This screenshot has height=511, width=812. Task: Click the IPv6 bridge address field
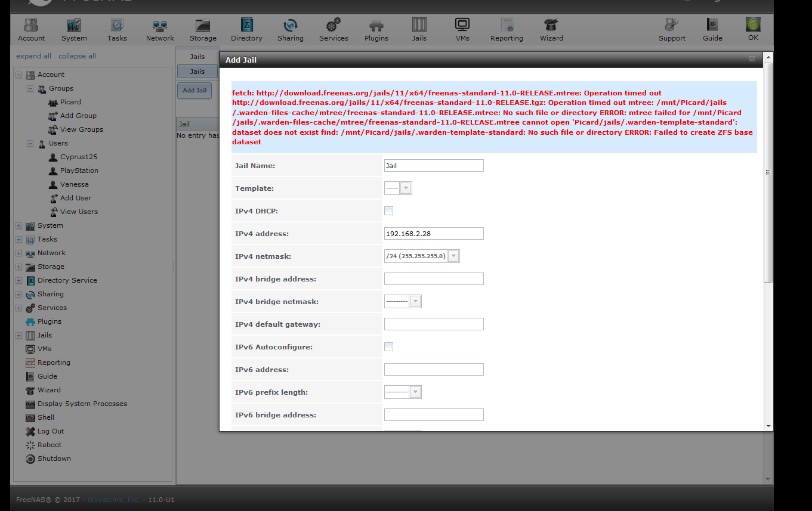click(x=434, y=415)
